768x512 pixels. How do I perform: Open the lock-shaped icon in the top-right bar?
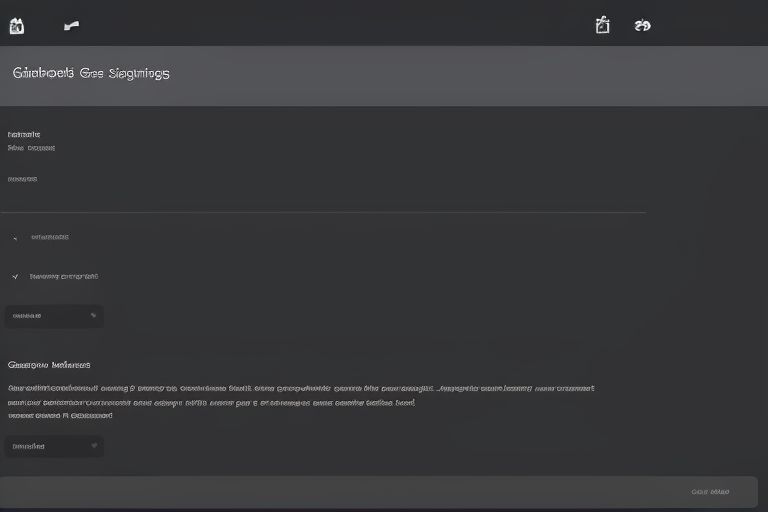coord(602,26)
